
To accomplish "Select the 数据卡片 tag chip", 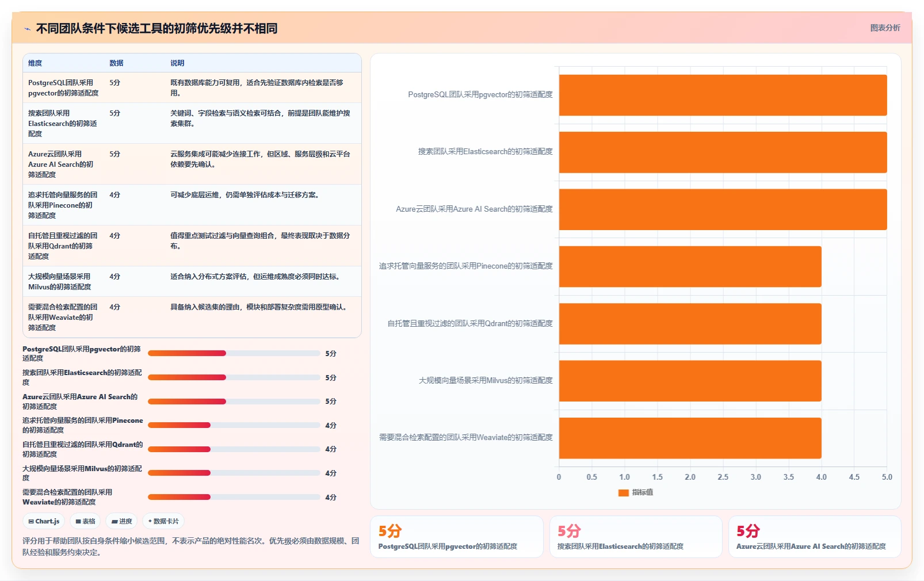I will [x=163, y=521].
